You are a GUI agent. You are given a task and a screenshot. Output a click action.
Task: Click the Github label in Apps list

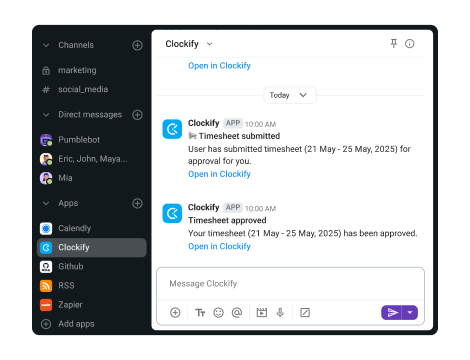[x=71, y=267]
